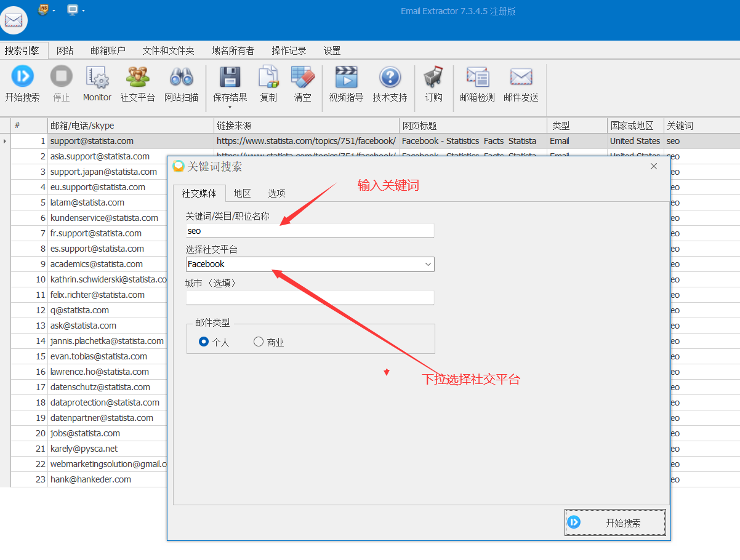Open the 订购 purchase icon
The image size is (740, 560).
pos(433,83)
